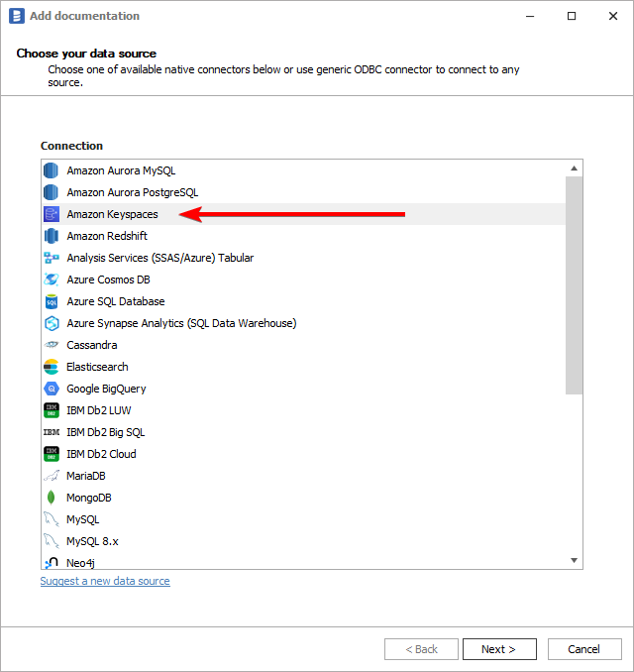Click the Cancel button

[x=583, y=649]
